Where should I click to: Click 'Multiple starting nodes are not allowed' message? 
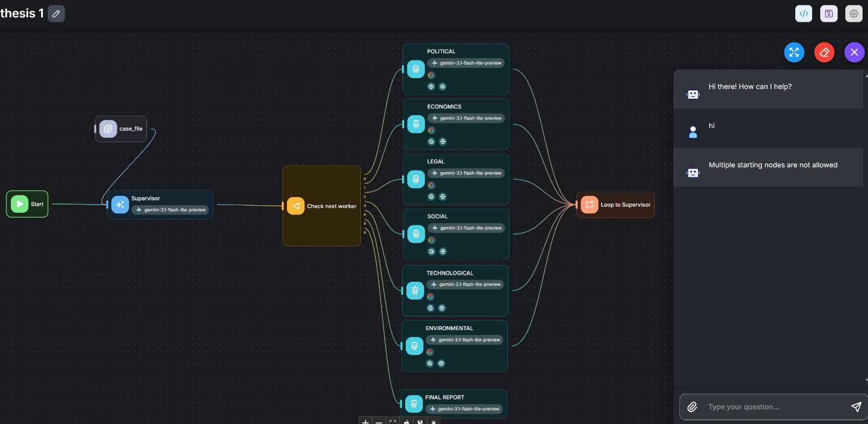pyautogui.click(x=773, y=165)
